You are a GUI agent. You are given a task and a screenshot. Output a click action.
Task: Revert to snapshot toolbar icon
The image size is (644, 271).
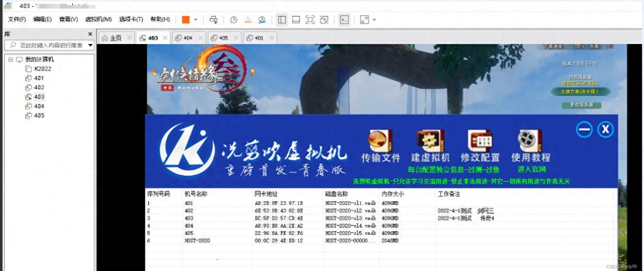coord(248,20)
